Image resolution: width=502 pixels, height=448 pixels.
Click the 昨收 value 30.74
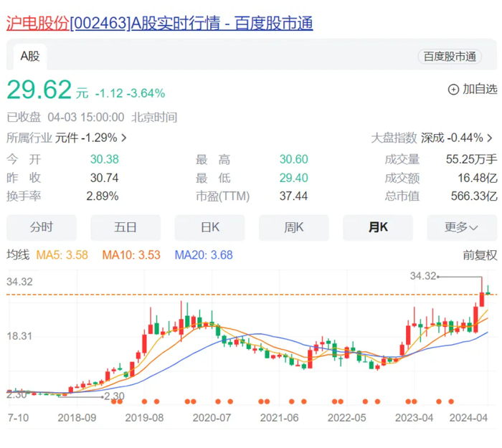(x=105, y=178)
